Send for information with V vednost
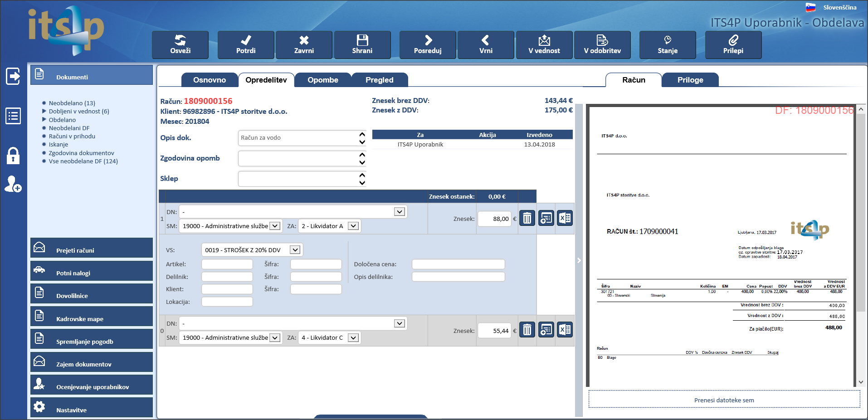 point(544,45)
